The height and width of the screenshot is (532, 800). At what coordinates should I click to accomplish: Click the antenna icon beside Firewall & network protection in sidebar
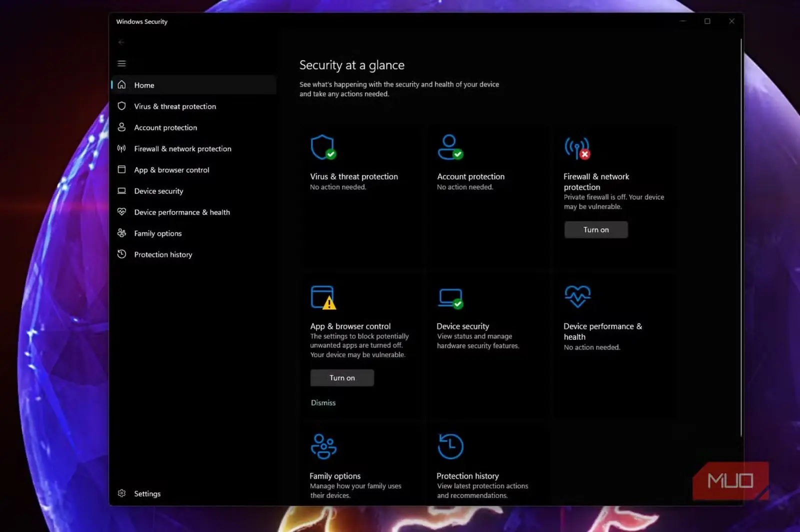click(x=121, y=148)
